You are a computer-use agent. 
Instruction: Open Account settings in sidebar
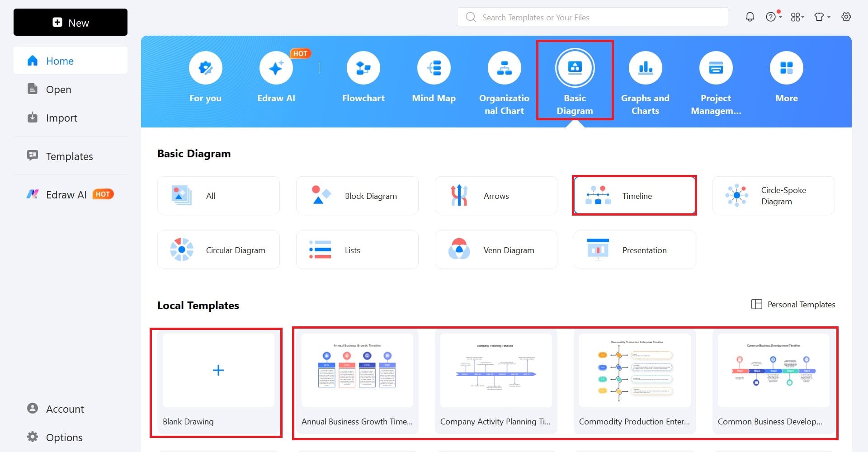click(x=71, y=409)
